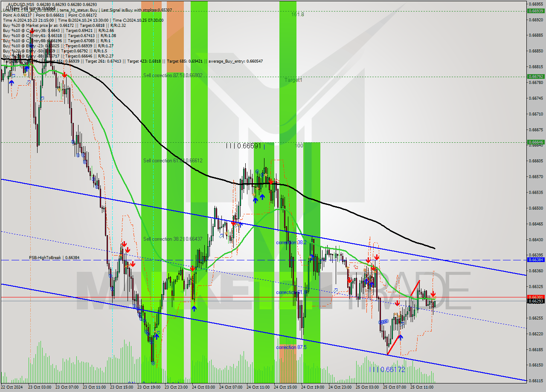Click the Buy %10 @ C_Entry38 line
546x392 pixels.
coord(58,30)
